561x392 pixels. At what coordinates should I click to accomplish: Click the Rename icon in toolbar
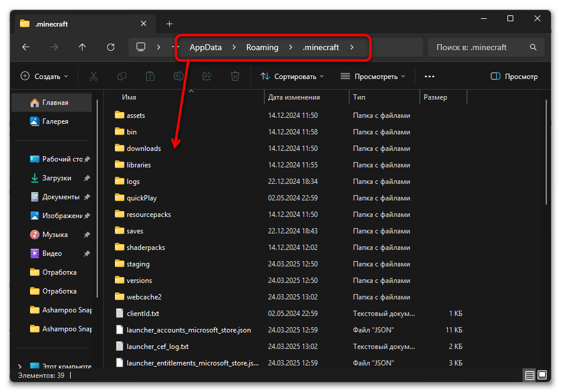point(179,76)
